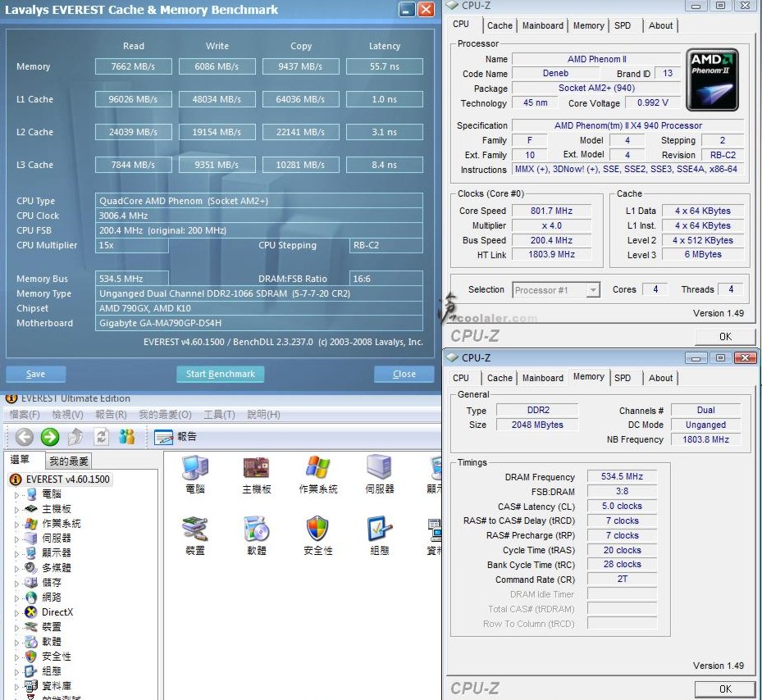This screenshot has height=700, width=762.
Task: Select the 伺服器 node in the tree
Action: [x=56, y=539]
